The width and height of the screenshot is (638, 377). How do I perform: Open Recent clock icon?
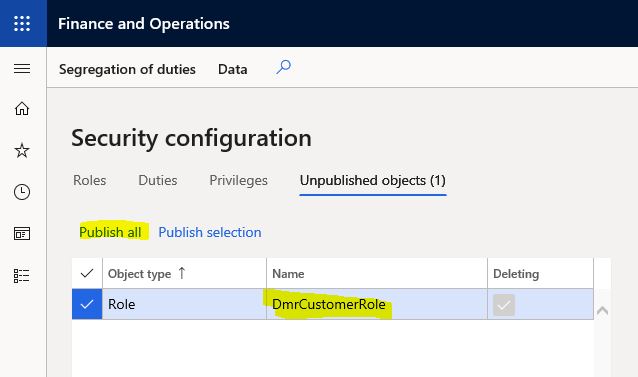[22, 192]
